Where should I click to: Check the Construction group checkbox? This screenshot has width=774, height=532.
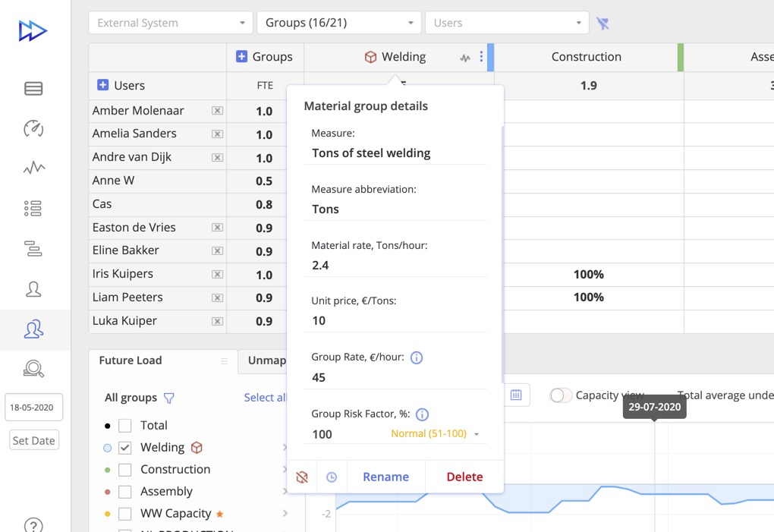tap(125, 470)
